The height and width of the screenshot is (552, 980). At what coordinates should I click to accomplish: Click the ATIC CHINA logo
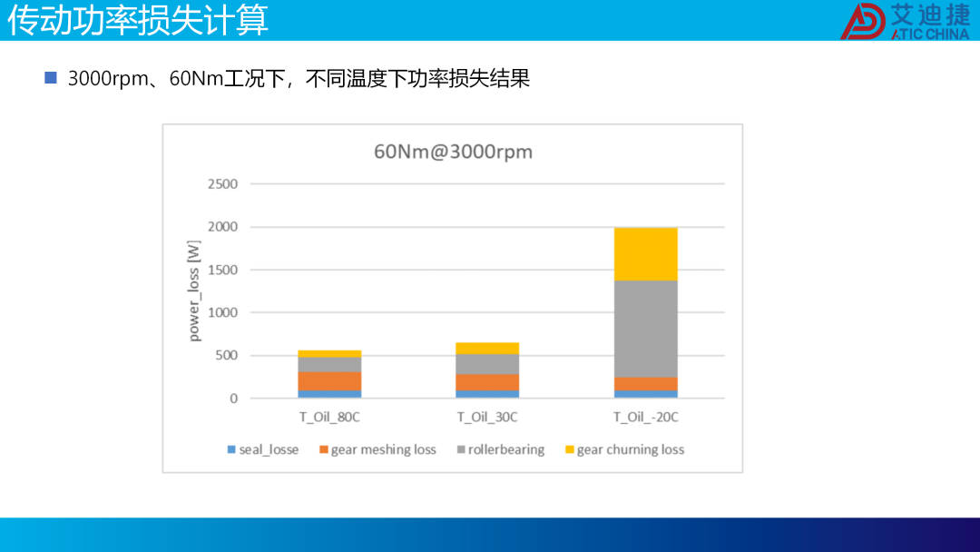click(x=905, y=21)
